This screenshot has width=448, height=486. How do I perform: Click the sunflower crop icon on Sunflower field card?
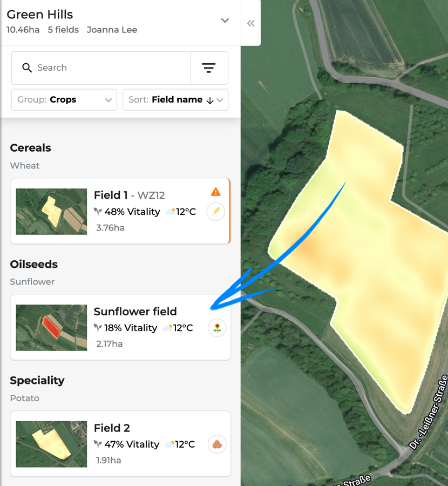point(217,328)
